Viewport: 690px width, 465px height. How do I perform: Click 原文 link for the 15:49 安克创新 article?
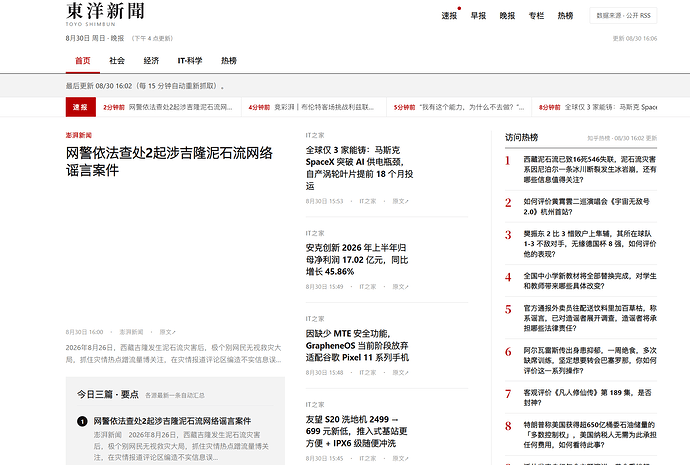pos(400,286)
